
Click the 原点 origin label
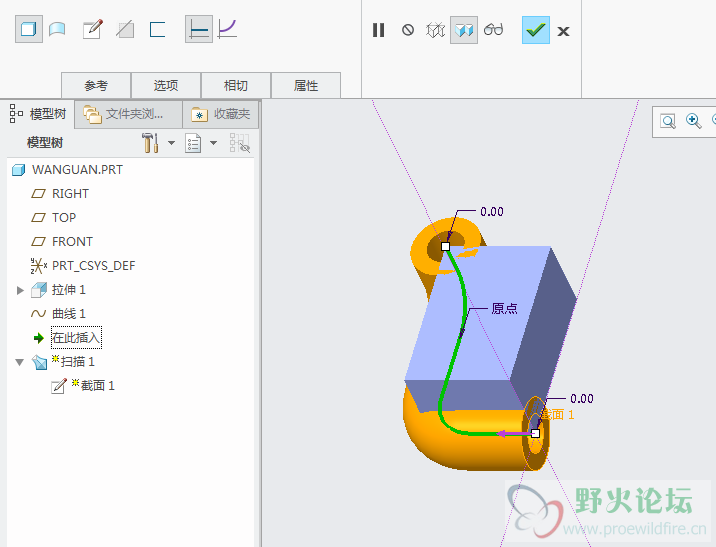[x=505, y=309]
